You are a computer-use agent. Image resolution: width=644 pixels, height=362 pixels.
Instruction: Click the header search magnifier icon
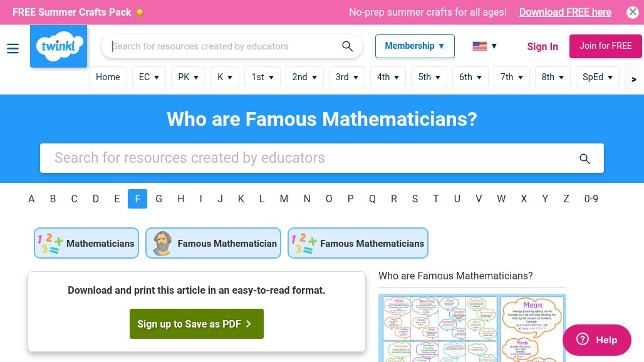348,46
